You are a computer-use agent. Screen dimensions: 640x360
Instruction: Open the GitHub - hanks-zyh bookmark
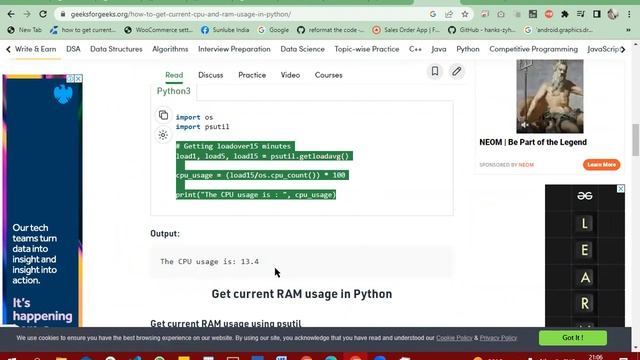(x=482, y=30)
